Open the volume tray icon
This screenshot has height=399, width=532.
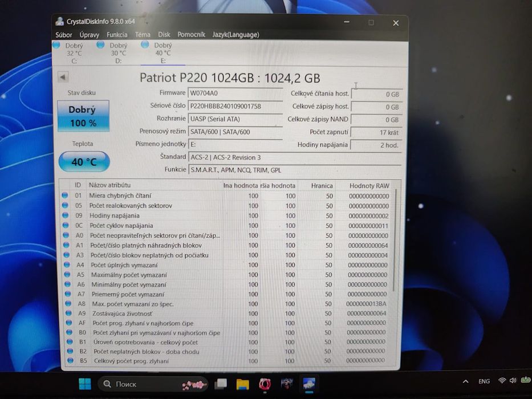tap(513, 380)
